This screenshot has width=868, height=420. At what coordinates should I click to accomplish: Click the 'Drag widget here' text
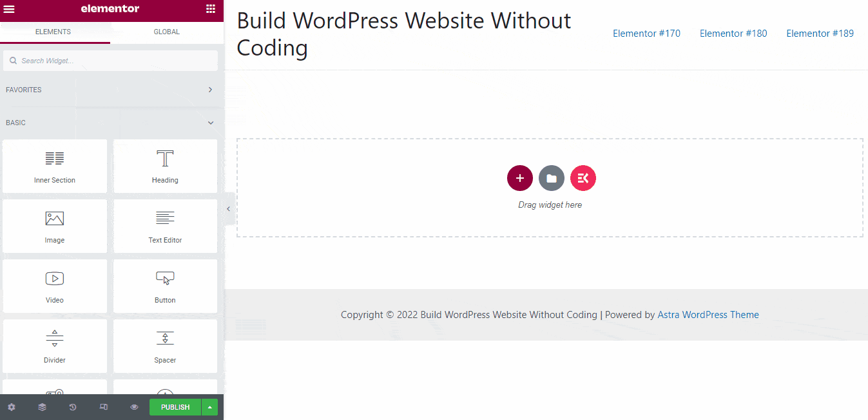point(550,205)
